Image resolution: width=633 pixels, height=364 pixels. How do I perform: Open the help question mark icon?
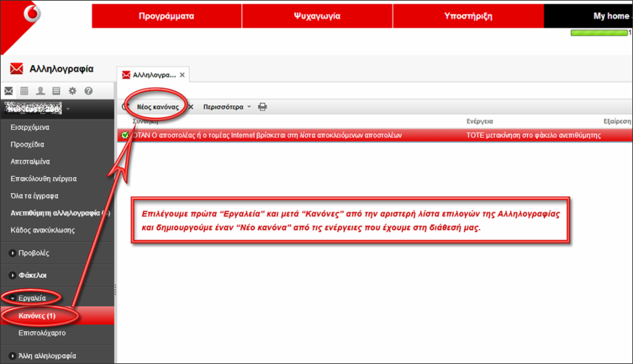tap(89, 91)
